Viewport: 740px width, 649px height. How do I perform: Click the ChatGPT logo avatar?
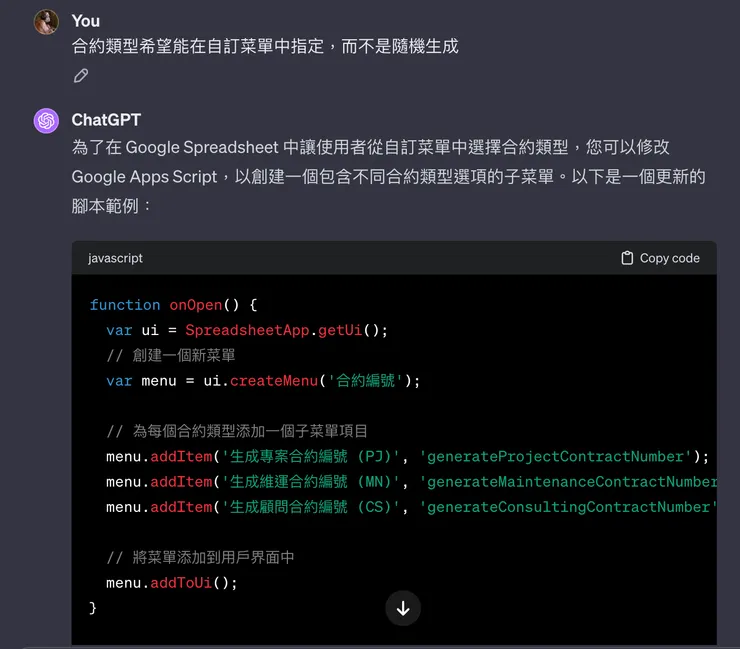click(x=46, y=120)
